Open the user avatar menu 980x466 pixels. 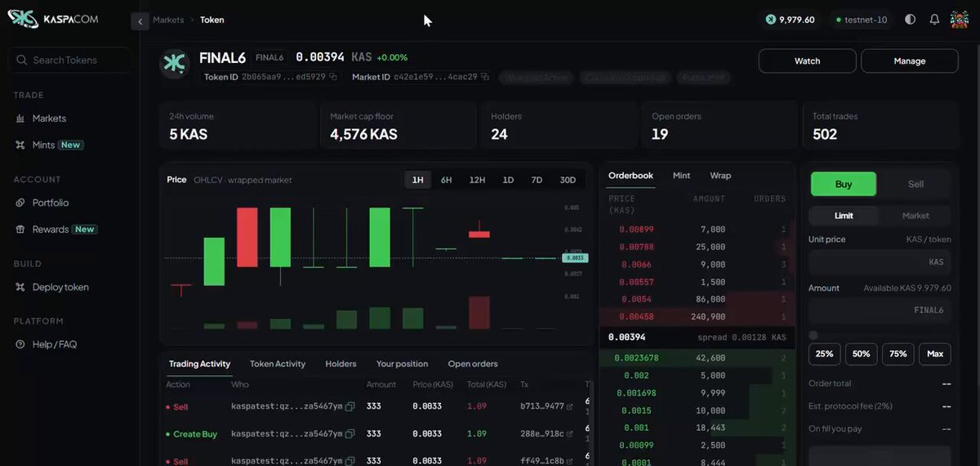click(960, 20)
